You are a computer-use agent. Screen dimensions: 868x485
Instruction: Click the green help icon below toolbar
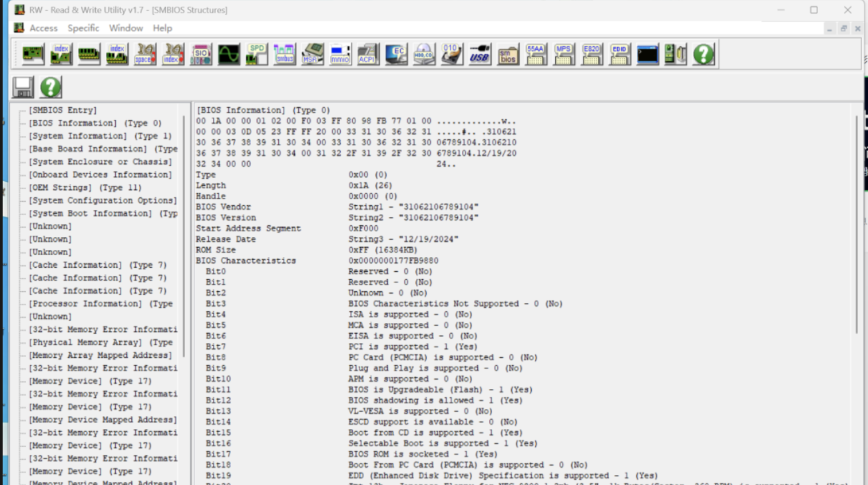click(x=51, y=87)
